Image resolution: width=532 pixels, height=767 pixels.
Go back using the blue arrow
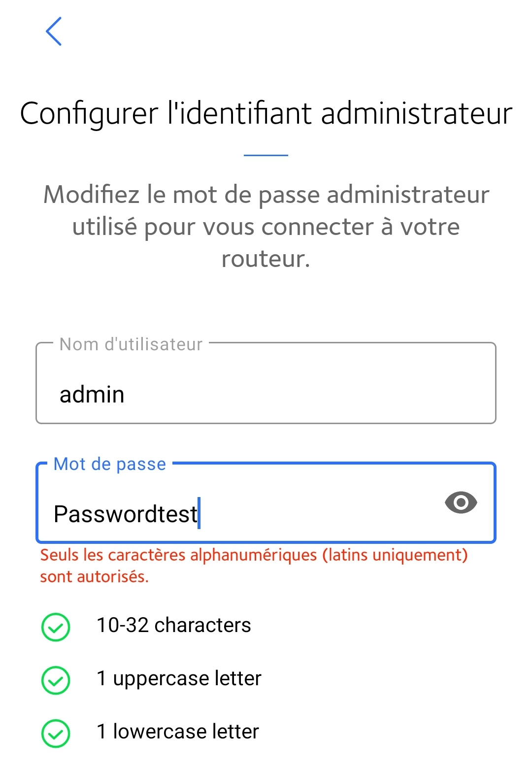54,32
